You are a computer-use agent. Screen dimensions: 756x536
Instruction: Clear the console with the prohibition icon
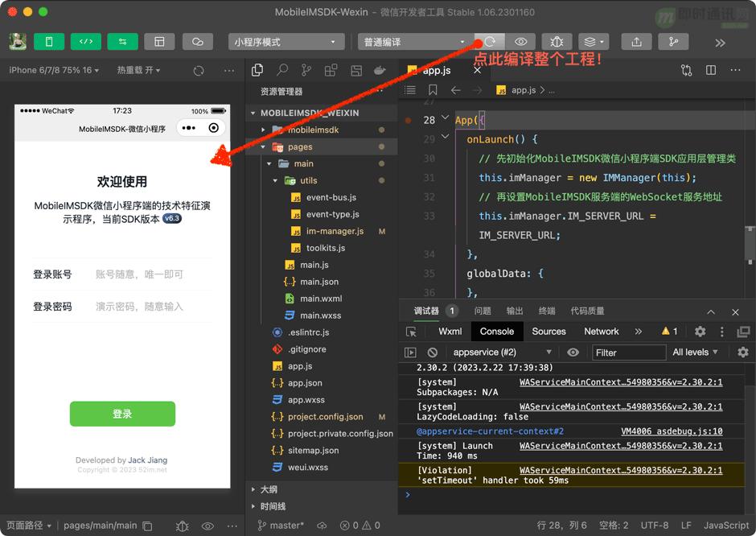pyautogui.click(x=433, y=352)
